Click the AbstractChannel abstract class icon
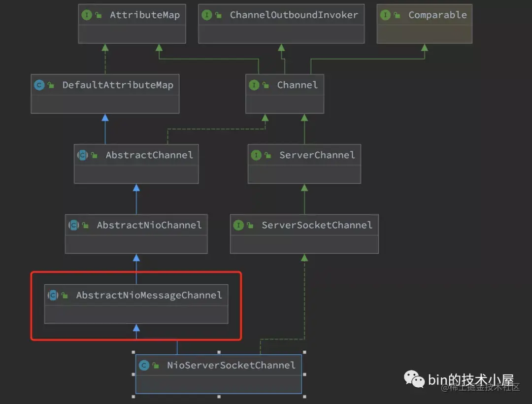This screenshot has width=532, height=404. [x=82, y=155]
